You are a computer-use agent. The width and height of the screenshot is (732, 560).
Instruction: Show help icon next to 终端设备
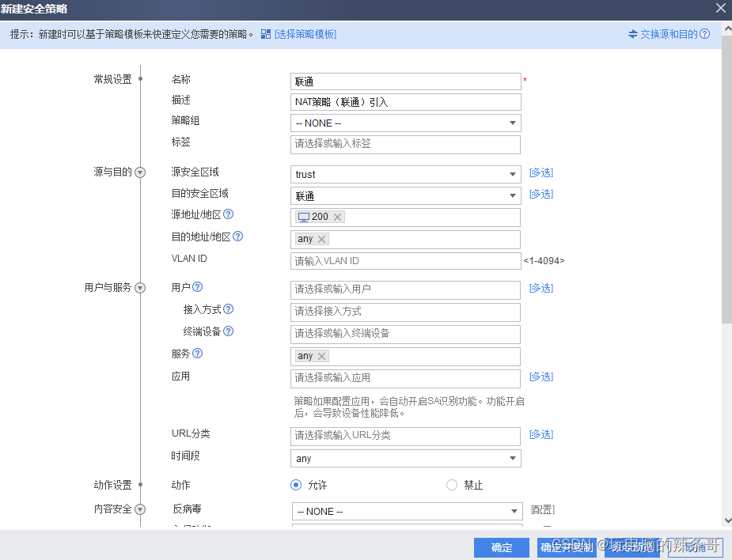click(x=228, y=331)
